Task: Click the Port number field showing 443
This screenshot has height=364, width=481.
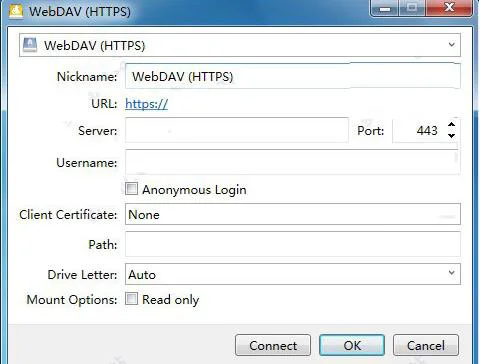Action: (419, 130)
